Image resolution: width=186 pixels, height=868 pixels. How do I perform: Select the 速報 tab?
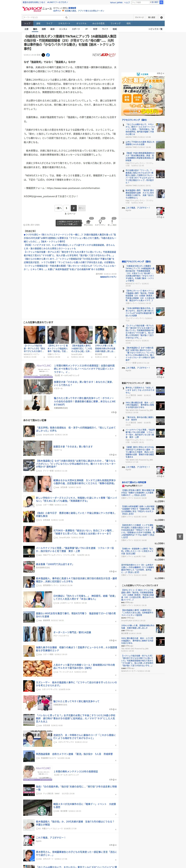[x=38, y=24]
